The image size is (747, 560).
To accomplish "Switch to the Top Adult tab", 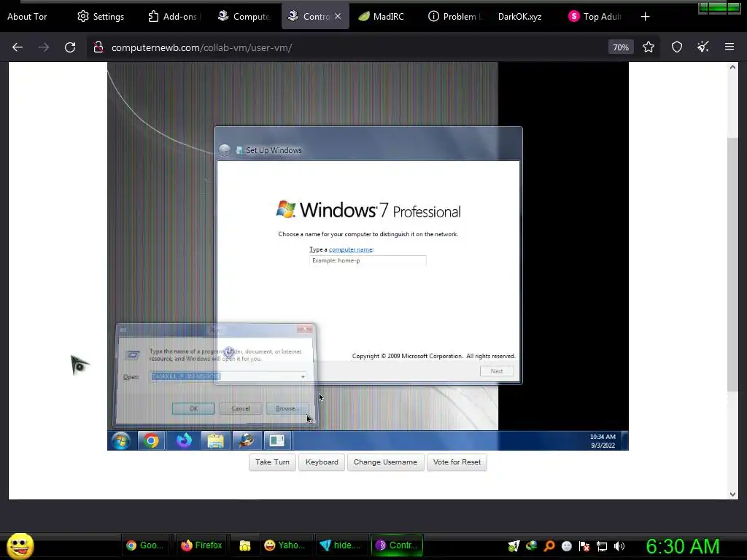I will (x=595, y=17).
